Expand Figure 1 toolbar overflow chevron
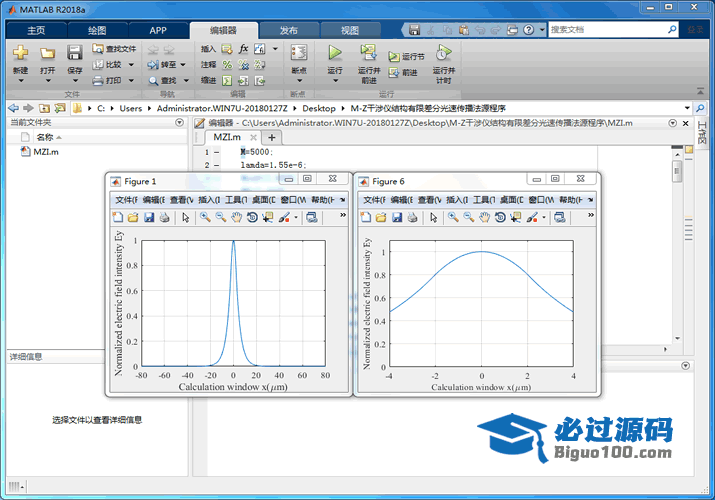The width and height of the screenshot is (715, 500). coord(343,215)
